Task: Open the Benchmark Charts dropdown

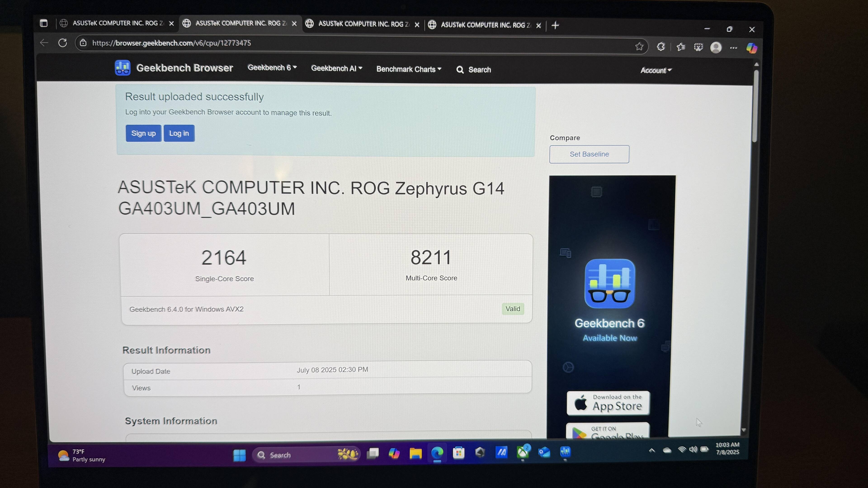Action: point(408,69)
